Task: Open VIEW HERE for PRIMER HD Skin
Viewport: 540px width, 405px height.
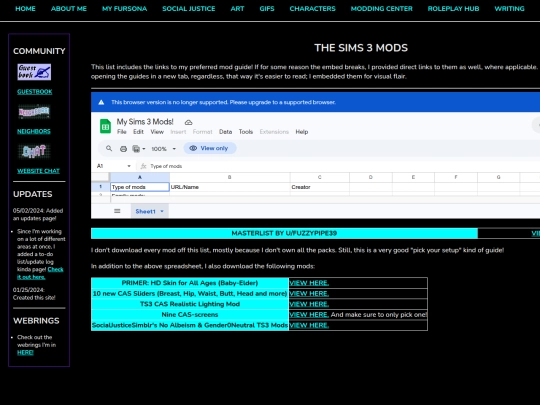Action: point(309,283)
